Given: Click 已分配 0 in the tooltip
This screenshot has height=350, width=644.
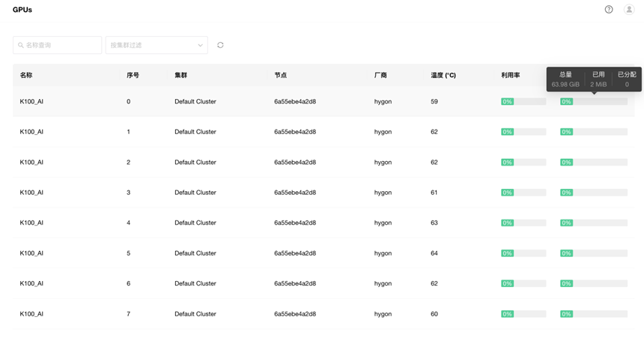Looking at the screenshot, I should click(627, 79).
